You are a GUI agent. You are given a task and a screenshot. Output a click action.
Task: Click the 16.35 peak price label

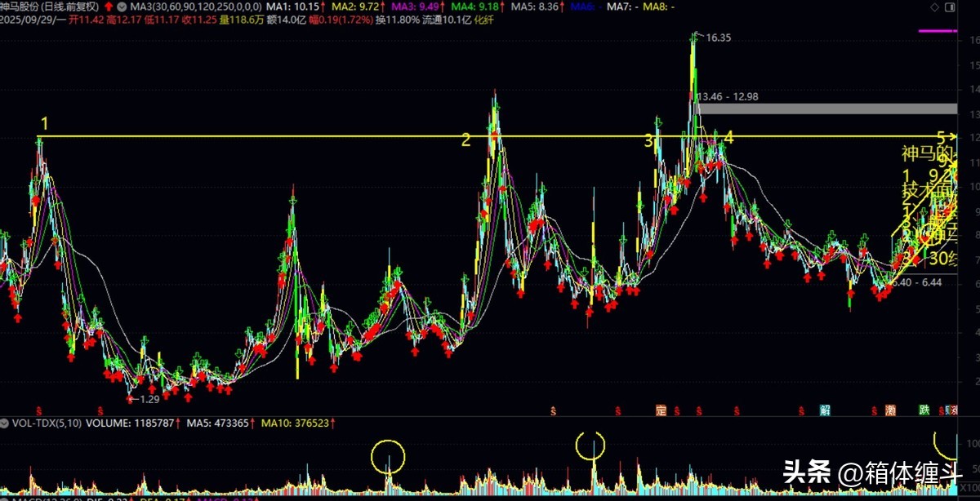click(719, 38)
